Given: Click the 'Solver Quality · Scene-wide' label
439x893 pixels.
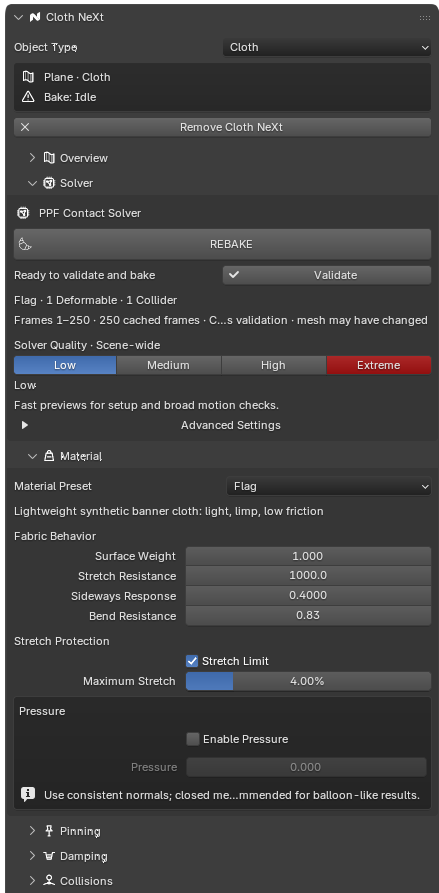Looking at the screenshot, I should point(87,345).
